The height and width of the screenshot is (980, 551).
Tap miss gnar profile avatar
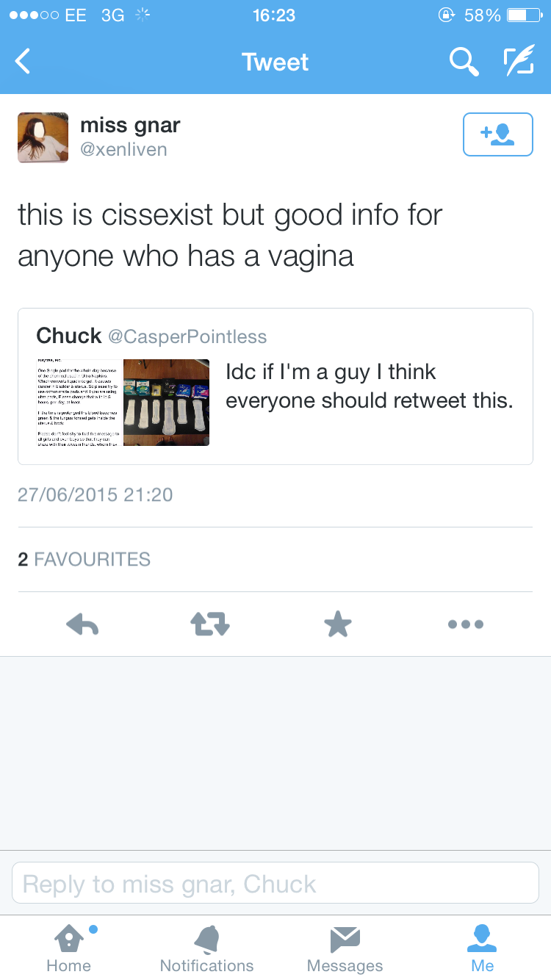43,137
